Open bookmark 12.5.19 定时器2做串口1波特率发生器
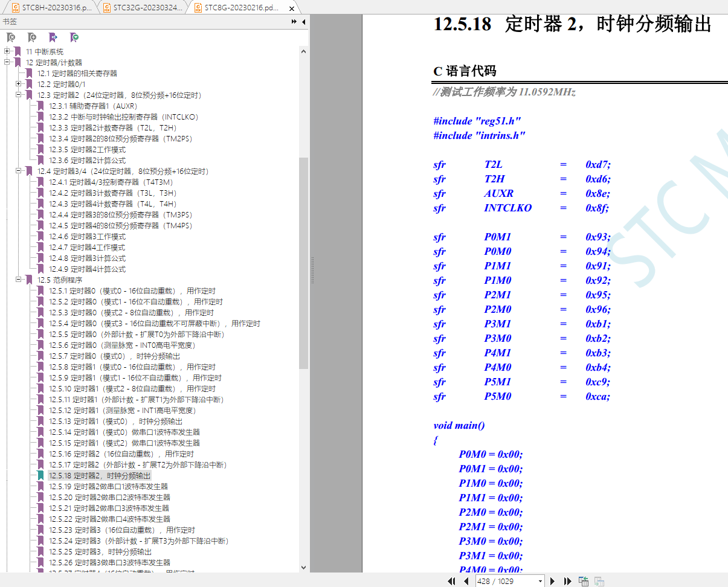The image size is (728, 587). click(x=109, y=486)
